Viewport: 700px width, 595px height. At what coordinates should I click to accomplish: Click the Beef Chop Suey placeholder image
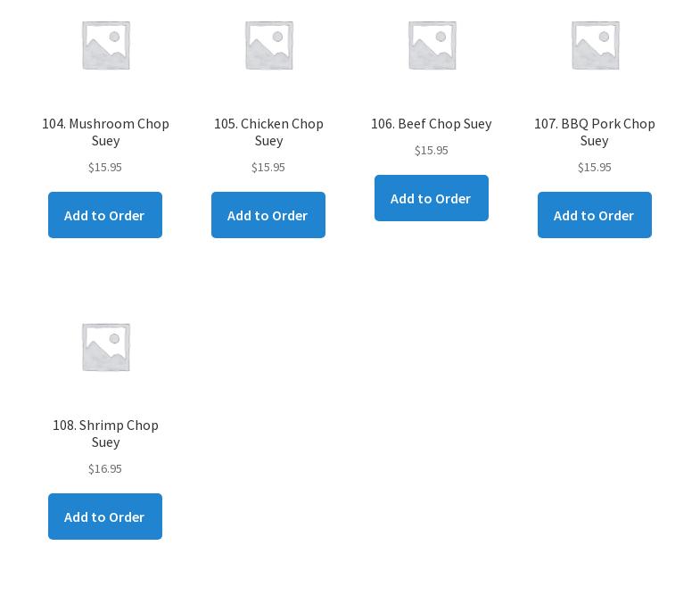click(x=432, y=45)
